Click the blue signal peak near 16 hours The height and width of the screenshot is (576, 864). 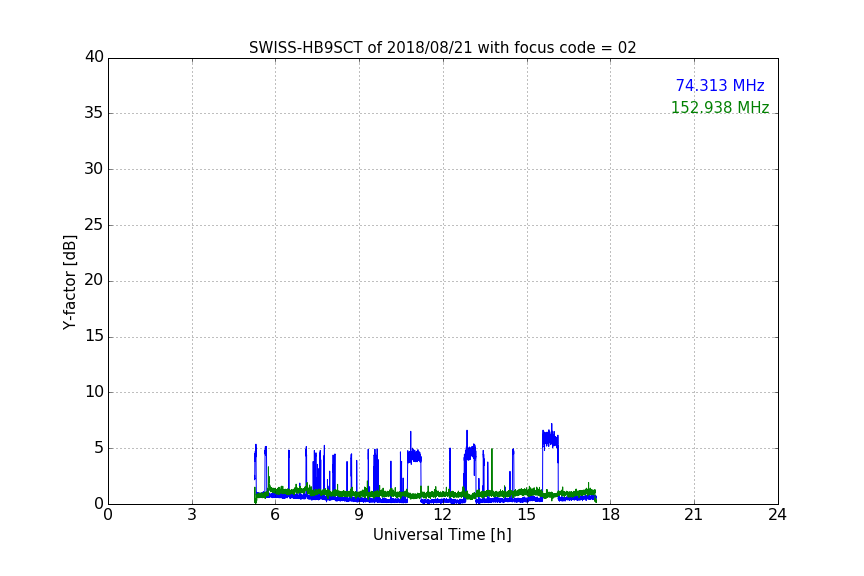tap(550, 439)
